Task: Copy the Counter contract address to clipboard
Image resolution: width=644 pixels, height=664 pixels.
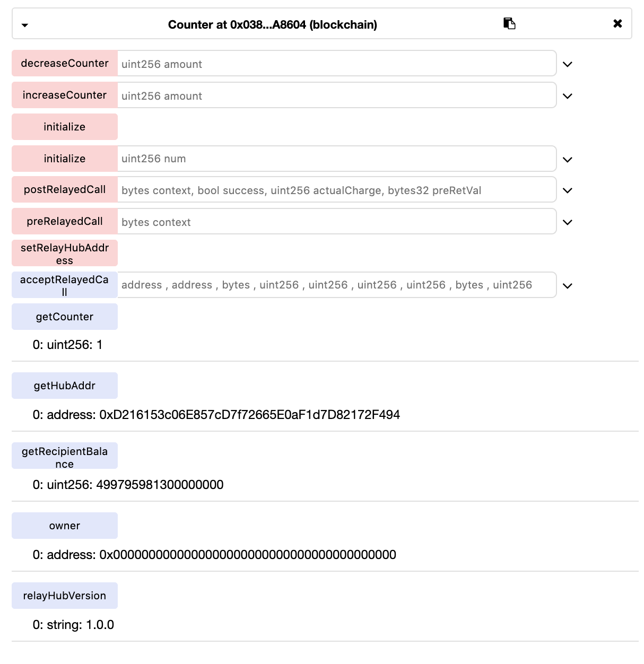Action: tap(509, 23)
